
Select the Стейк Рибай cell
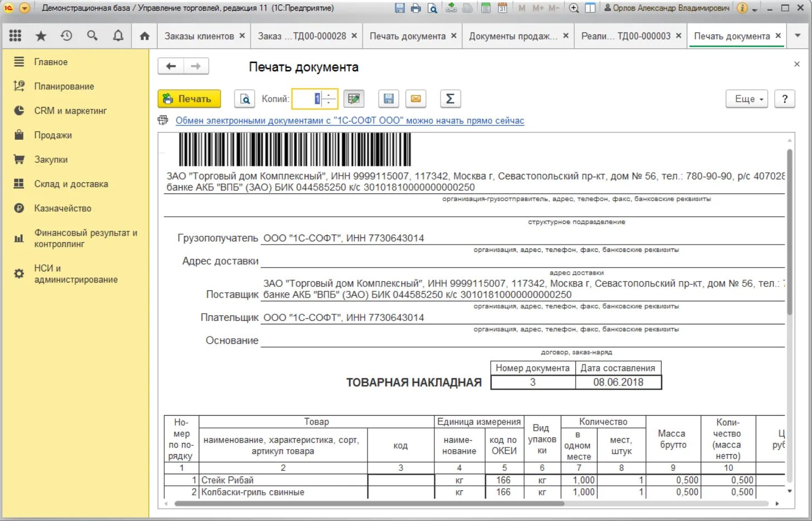pos(283,480)
